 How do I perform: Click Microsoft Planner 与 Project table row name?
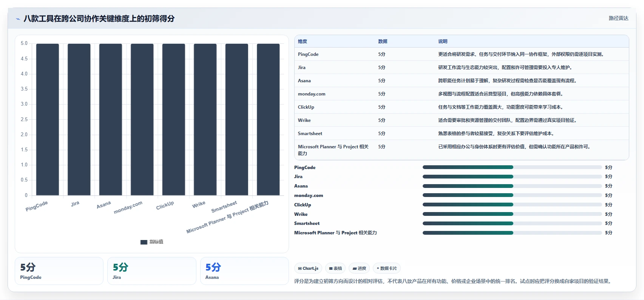(x=333, y=150)
